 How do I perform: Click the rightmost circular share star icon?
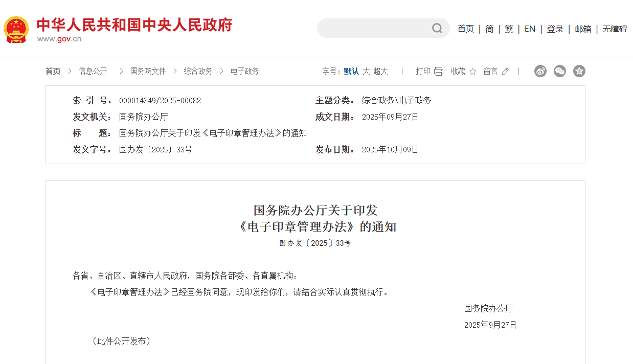579,71
